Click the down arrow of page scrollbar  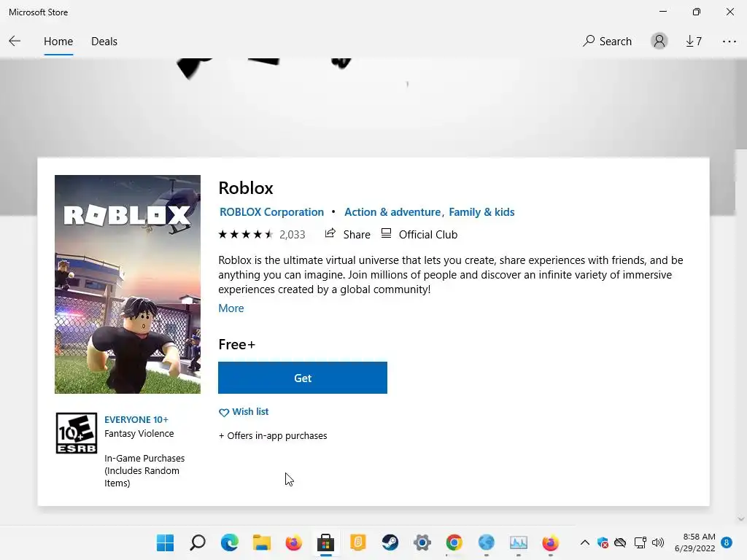click(x=741, y=519)
